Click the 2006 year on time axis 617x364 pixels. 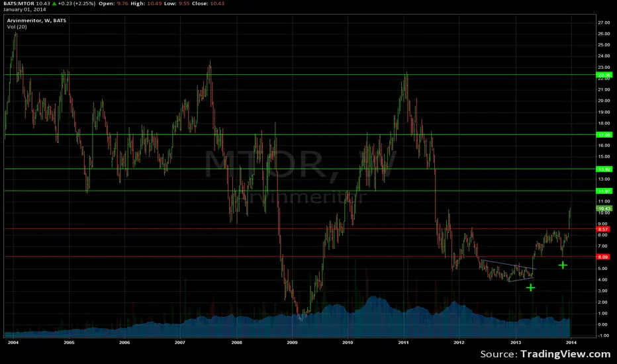tap(124, 342)
